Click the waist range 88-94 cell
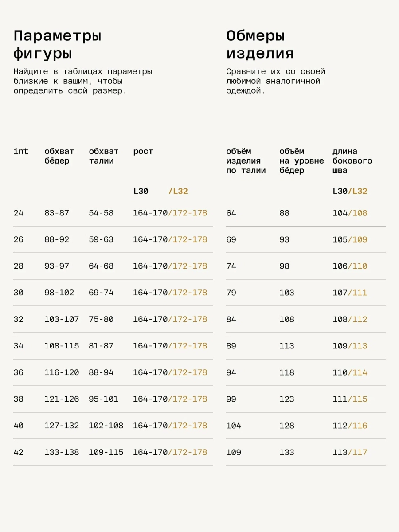 click(x=101, y=372)
